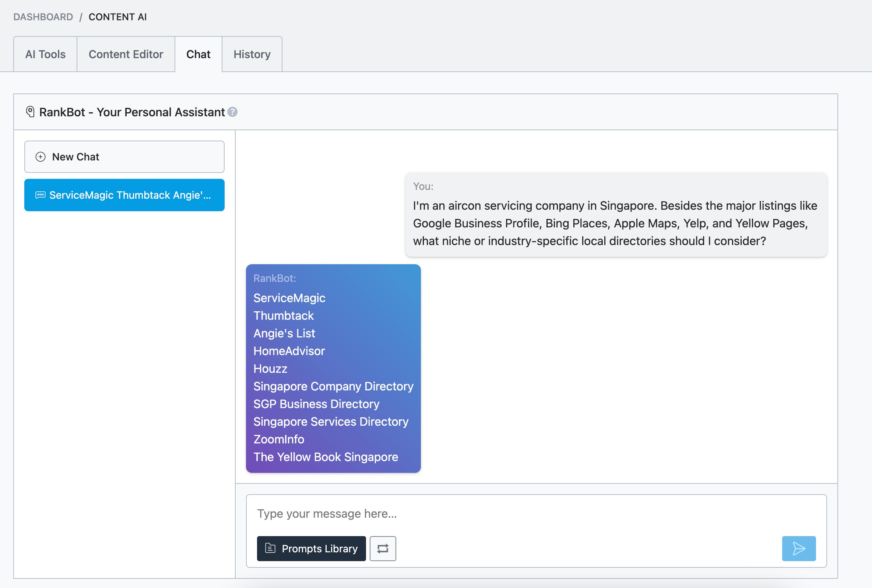Click the chat bubble icon on ServiceMagic conversation
Viewport: 872px width, 588px height.
[41, 195]
